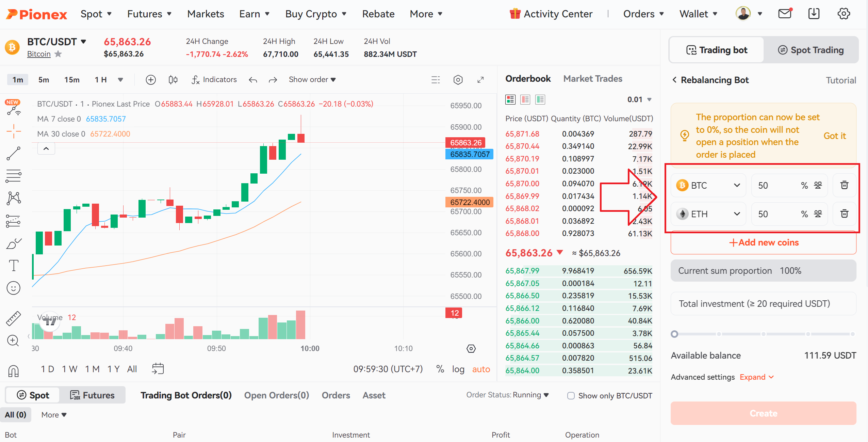This screenshot has height=442, width=868.
Task: Redo the chart action
Action: [273, 80]
